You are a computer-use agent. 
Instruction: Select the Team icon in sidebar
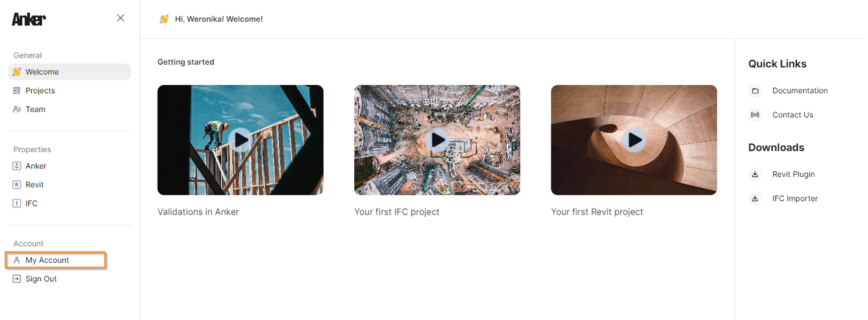tap(17, 109)
